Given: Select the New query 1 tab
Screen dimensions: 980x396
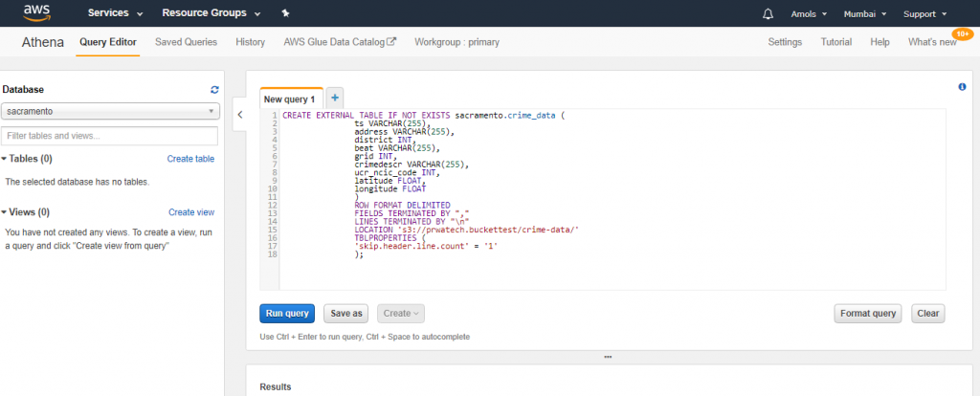Looking at the screenshot, I should (x=291, y=99).
